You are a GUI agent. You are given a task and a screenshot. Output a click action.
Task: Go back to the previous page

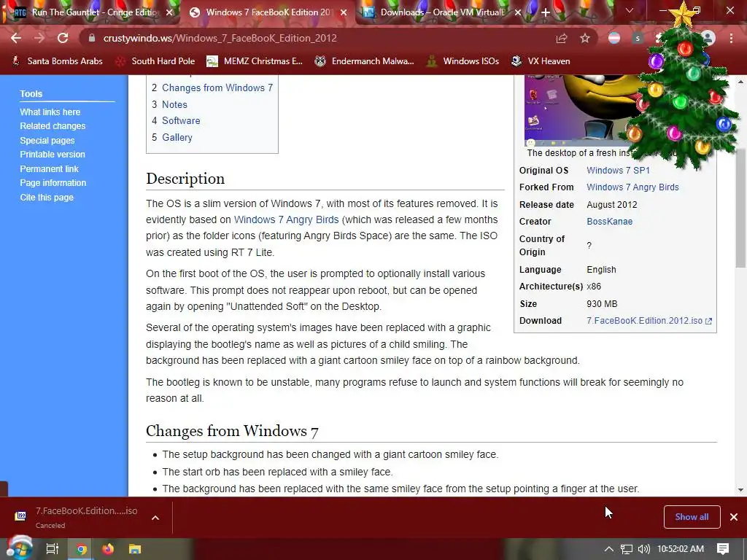(x=16, y=38)
